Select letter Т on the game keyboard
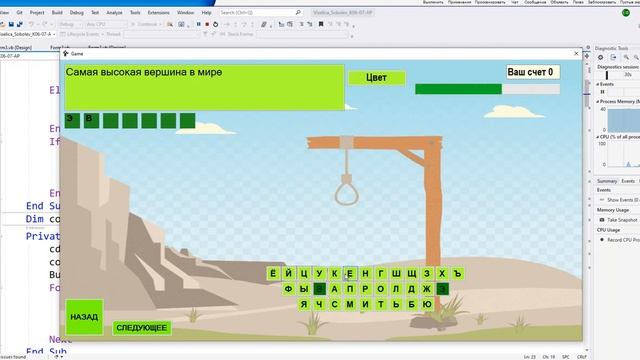Image resolution: width=640 pixels, height=360 pixels. point(381,304)
